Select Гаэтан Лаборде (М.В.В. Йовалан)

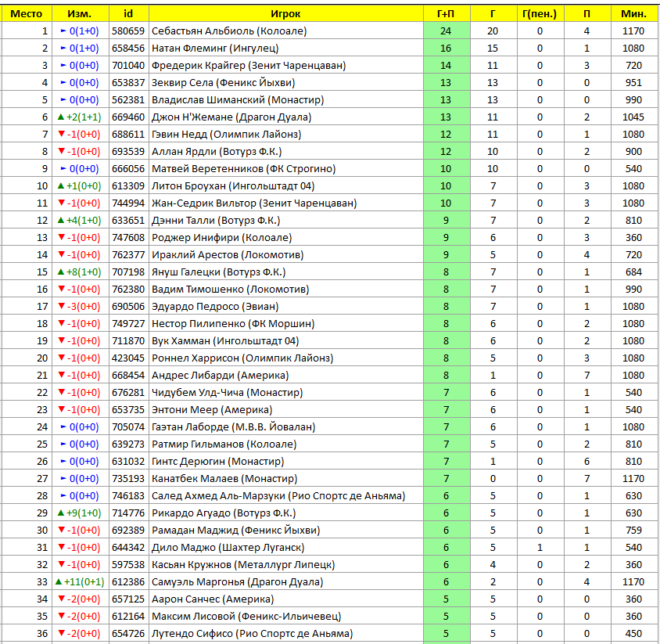234,427
